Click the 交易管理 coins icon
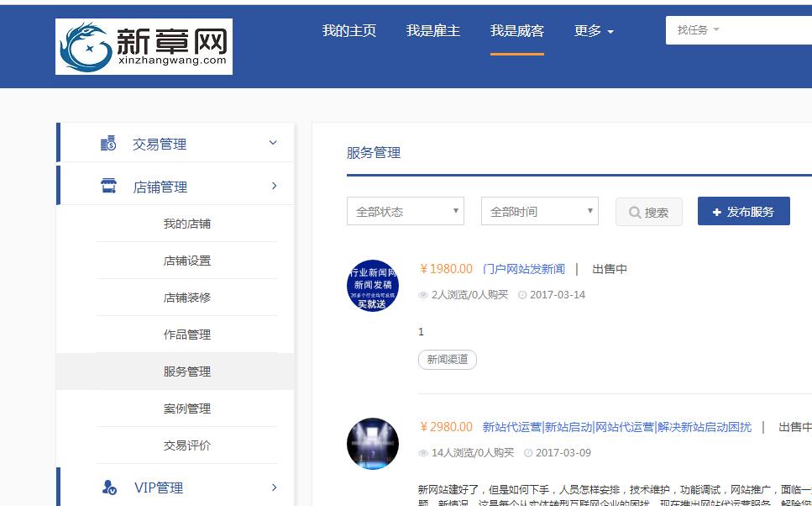 [108, 144]
